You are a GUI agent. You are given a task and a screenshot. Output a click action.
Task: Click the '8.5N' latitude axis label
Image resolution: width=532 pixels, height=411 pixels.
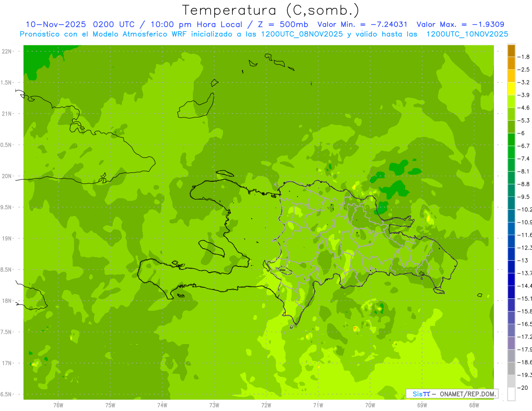(x=6, y=270)
